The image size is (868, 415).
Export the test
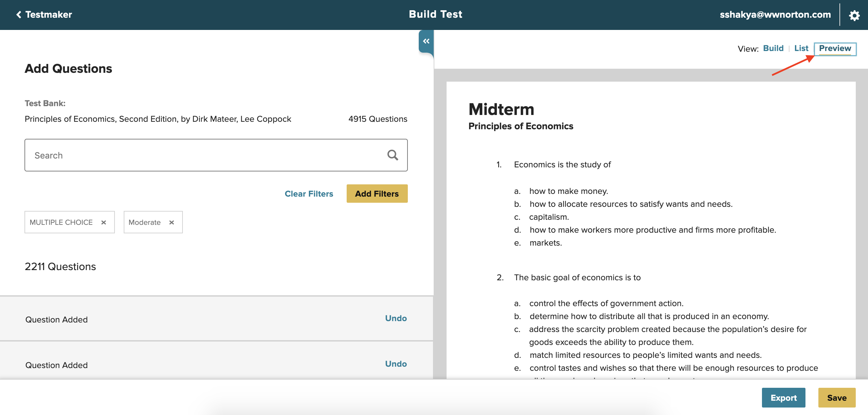783,398
